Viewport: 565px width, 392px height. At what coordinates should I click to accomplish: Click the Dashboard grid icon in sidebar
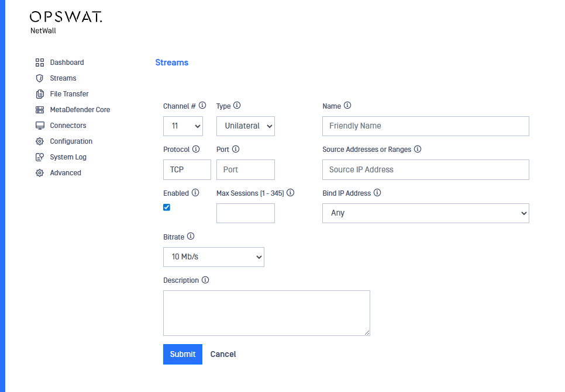(40, 63)
